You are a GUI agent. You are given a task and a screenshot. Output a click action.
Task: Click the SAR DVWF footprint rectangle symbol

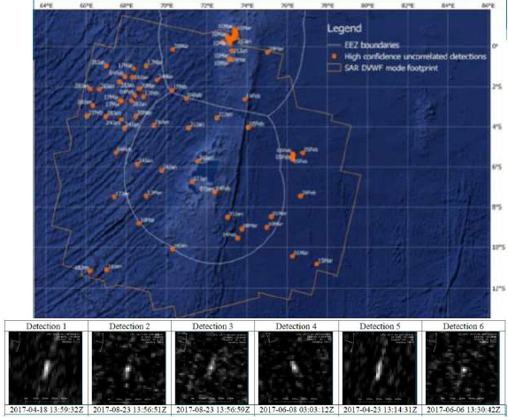coord(334,68)
